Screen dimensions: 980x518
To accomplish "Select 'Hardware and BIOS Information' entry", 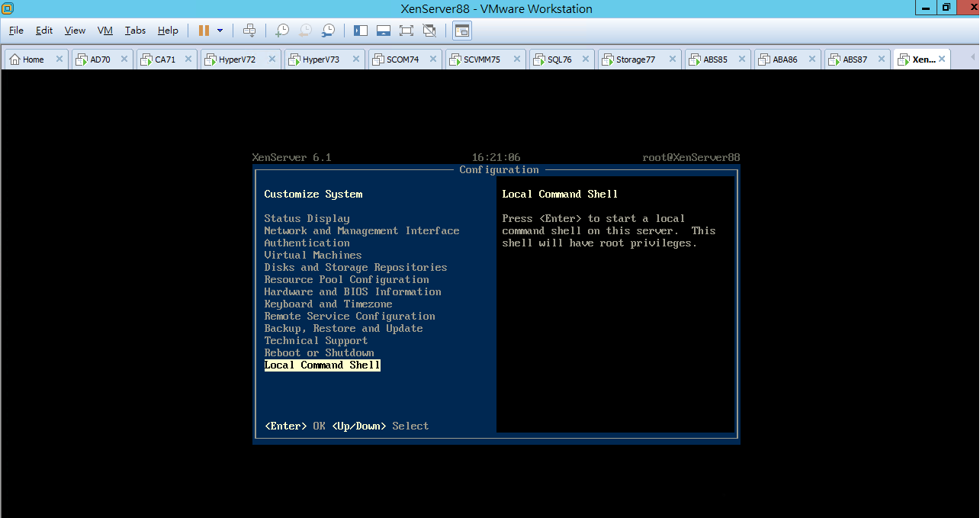I will click(352, 291).
